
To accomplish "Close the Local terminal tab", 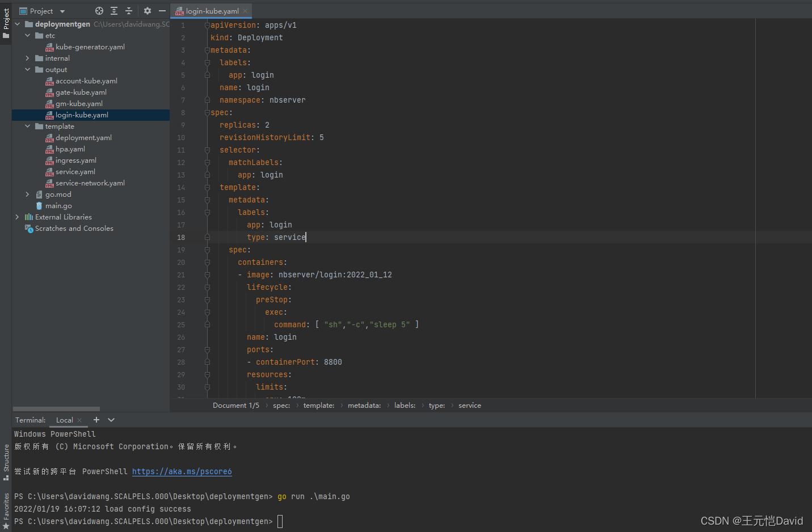I will (x=79, y=420).
